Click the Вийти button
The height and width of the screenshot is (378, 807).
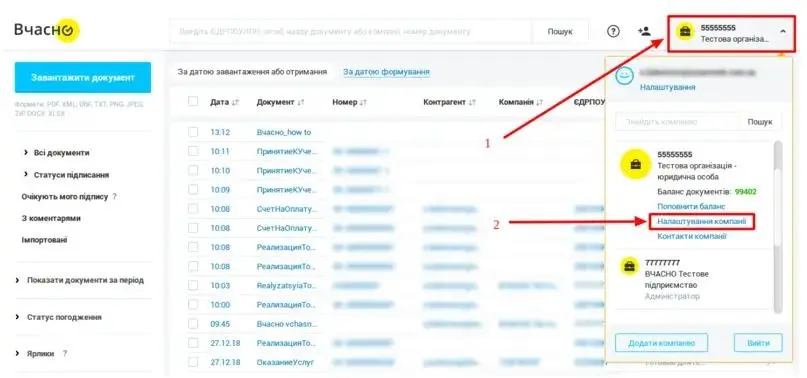tap(759, 343)
